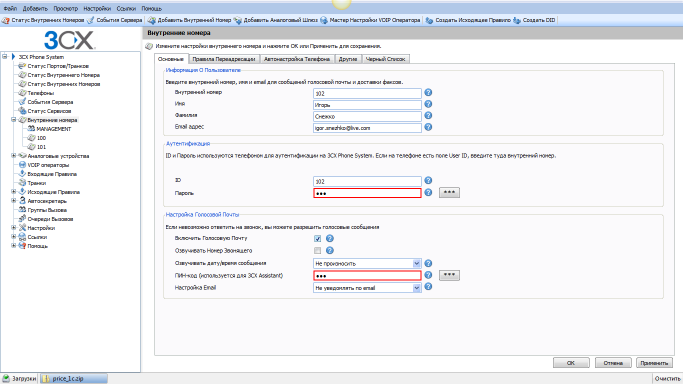
Task: Help icon beside Настройка Email dropdown
Action: pos(428,287)
